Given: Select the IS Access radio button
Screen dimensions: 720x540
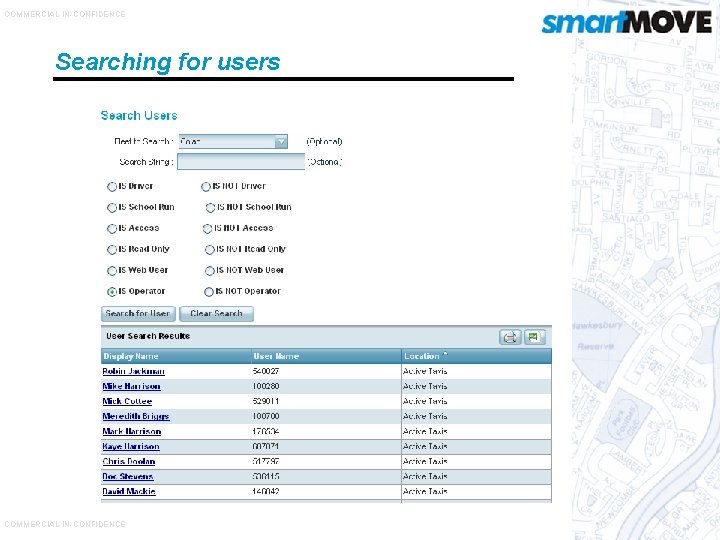Looking at the screenshot, I should click(x=112, y=229).
